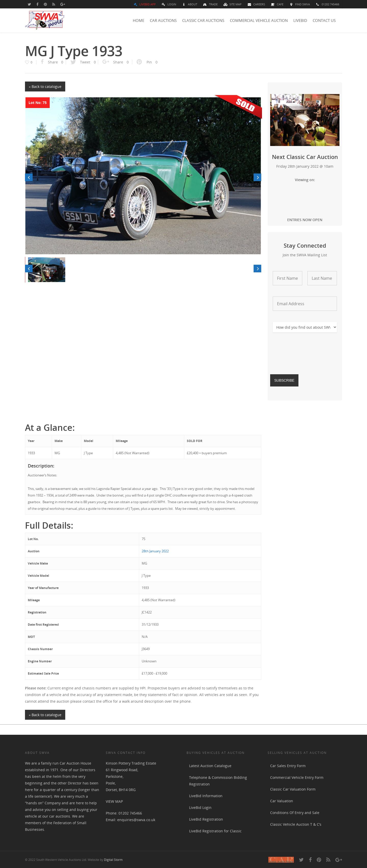Open footer link reading exactly LiveBid Registration
Screen dimensions: 367x868
click(x=206, y=820)
